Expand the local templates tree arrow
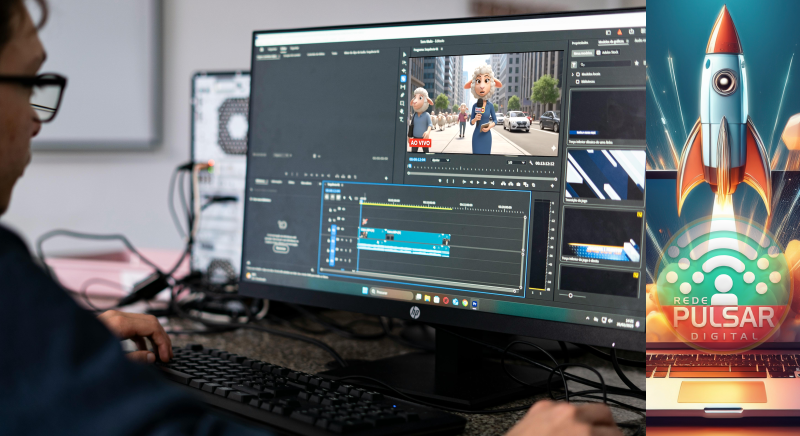The image size is (800, 436). click(x=572, y=74)
